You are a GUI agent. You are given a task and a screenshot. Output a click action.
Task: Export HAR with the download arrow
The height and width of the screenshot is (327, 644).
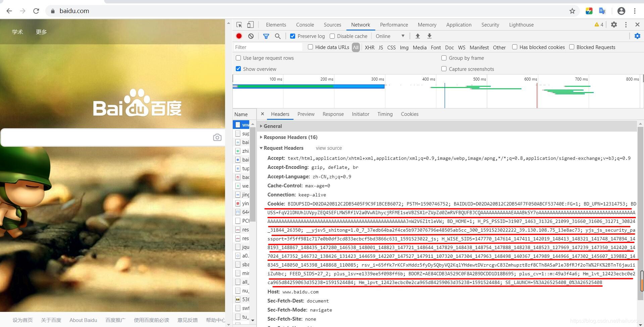pyautogui.click(x=429, y=36)
